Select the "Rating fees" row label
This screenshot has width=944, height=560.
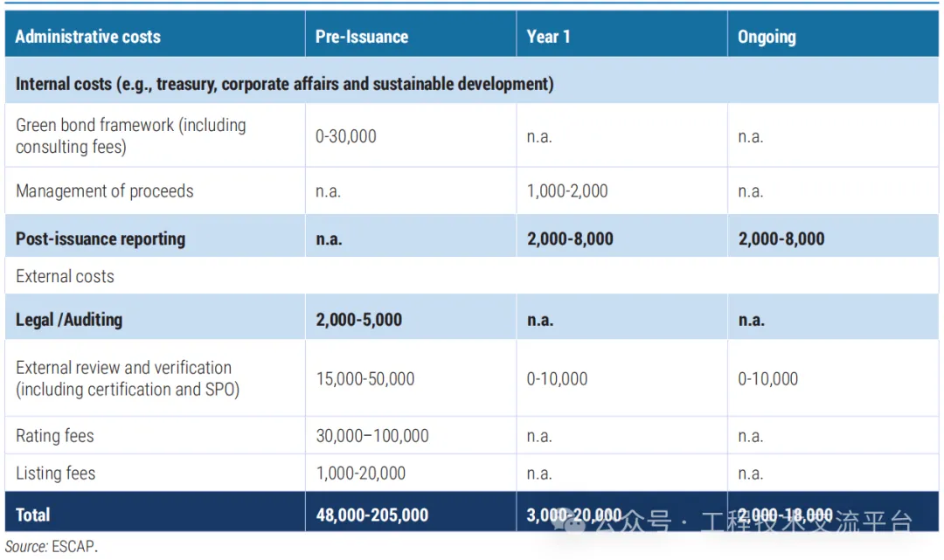click(x=55, y=436)
